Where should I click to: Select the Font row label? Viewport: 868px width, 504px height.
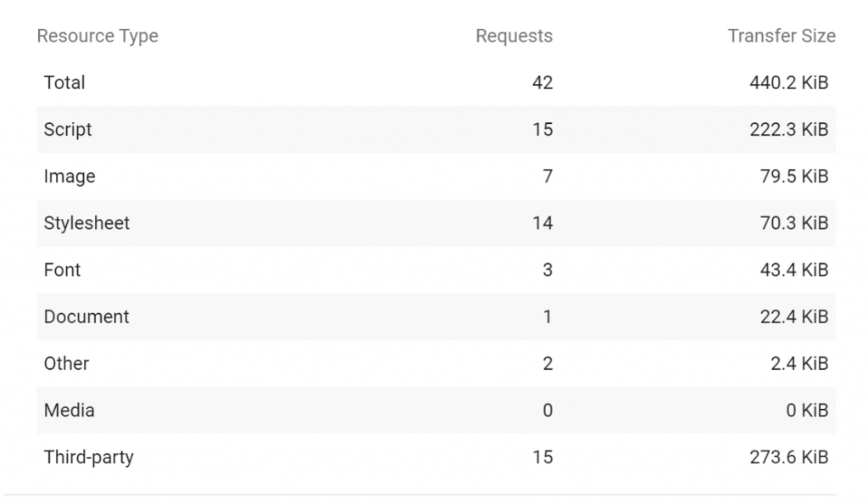tap(62, 270)
